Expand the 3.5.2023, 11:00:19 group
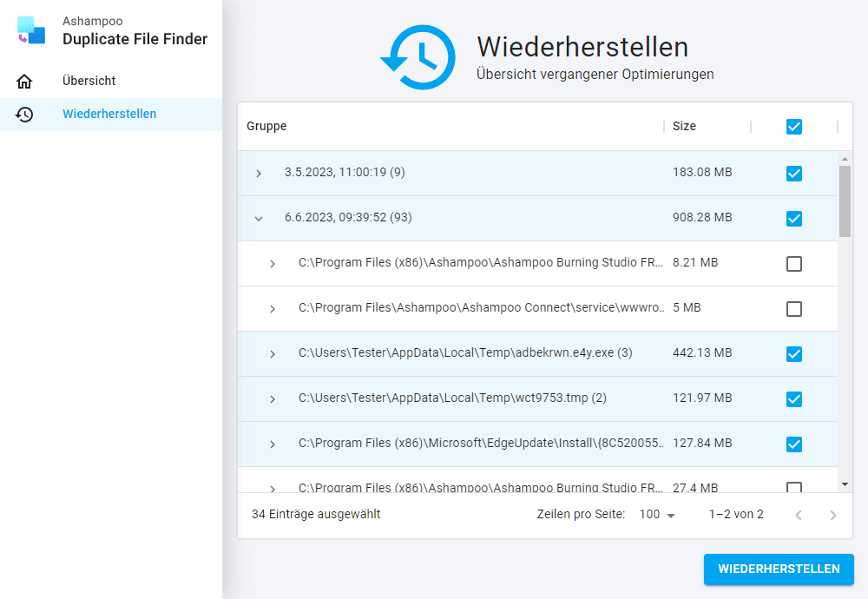The width and height of the screenshot is (868, 599). [x=259, y=174]
